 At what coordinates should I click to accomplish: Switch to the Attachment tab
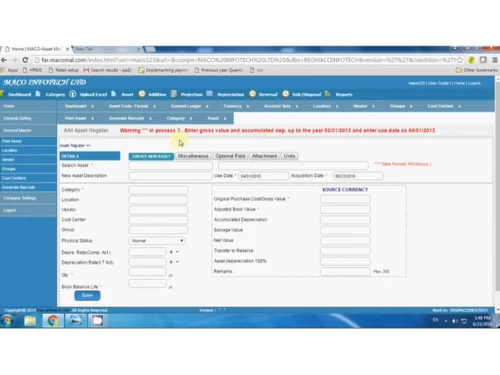pos(264,156)
